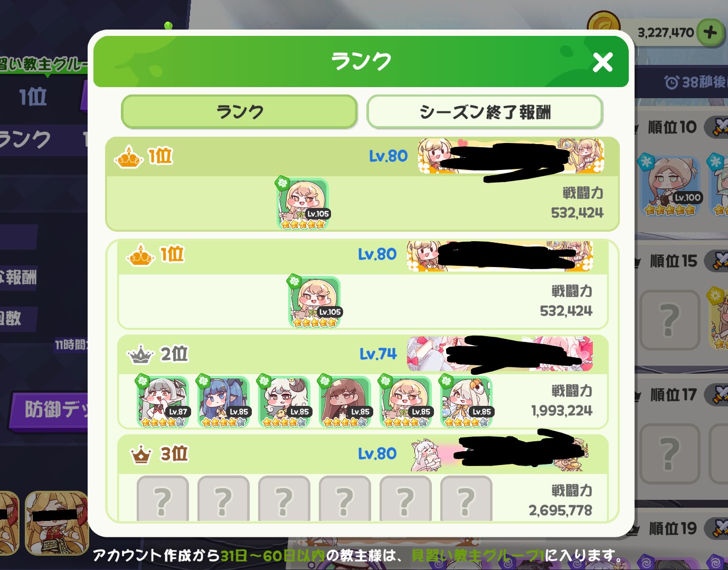Click the first hidden question mark slot in 3位
The image size is (728, 570).
(163, 499)
